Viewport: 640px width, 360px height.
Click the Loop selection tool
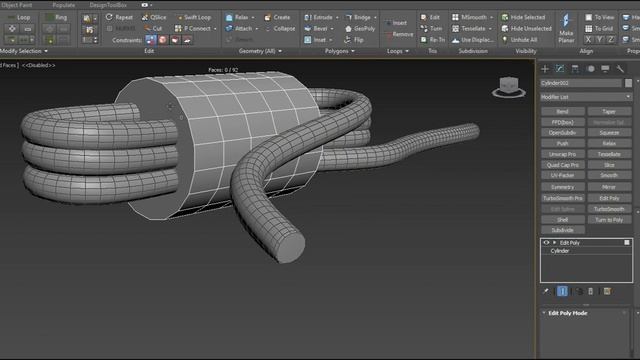(18, 17)
